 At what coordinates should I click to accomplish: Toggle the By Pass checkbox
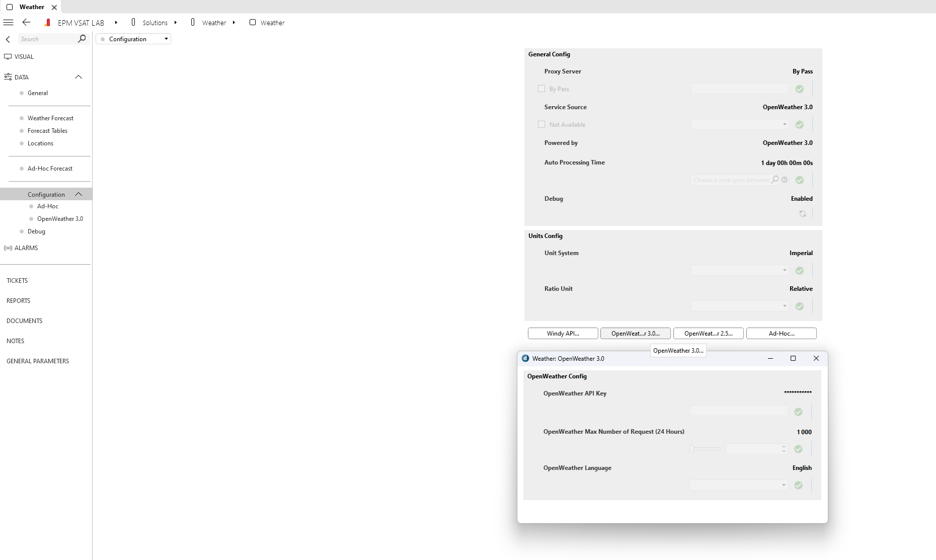coord(541,89)
